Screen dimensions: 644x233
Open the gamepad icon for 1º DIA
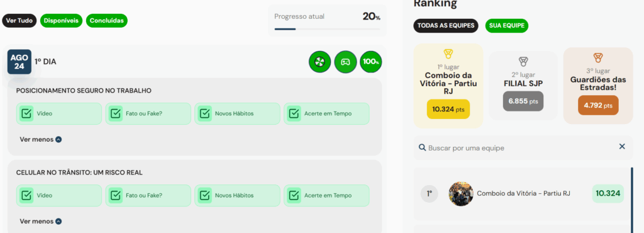tap(345, 62)
